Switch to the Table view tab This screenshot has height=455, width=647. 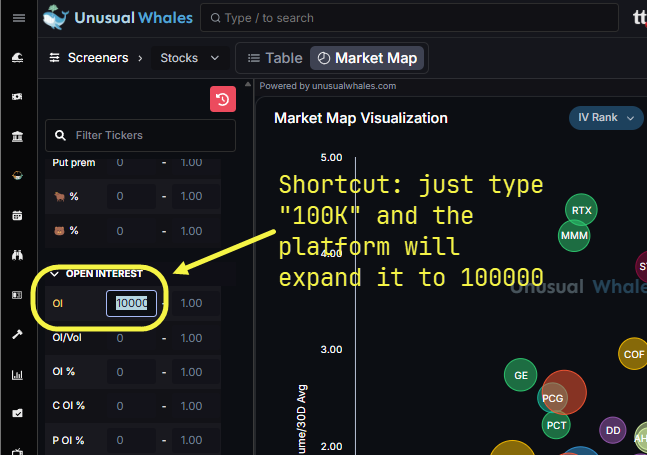(275, 58)
